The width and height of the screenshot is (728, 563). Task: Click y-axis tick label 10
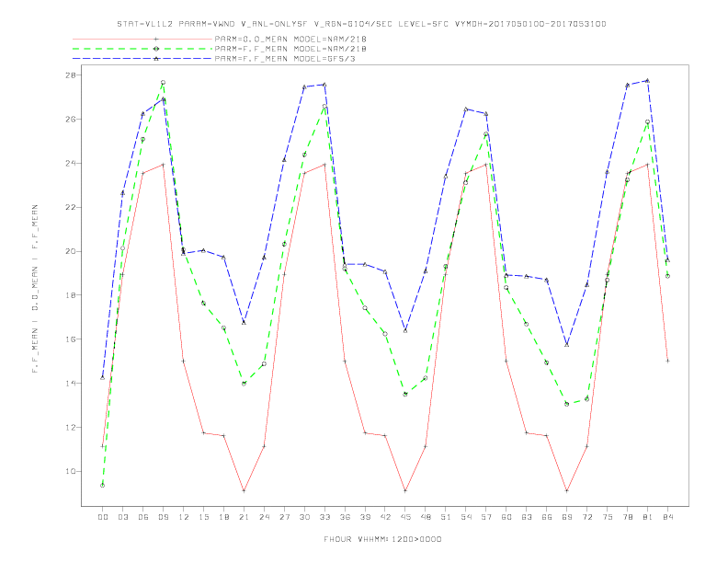(73, 472)
